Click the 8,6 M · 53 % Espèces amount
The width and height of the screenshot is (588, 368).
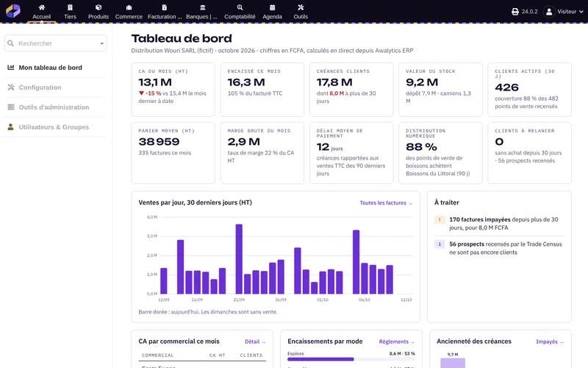[x=402, y=354]
